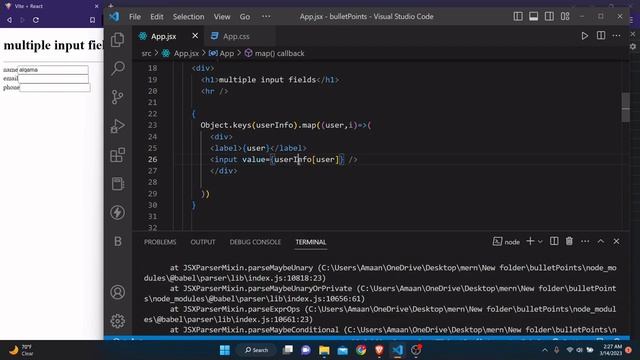This screenshot has height=360, width=640.
Task: Open Brave browser from taskbar
Action: (x=379, y=350)
